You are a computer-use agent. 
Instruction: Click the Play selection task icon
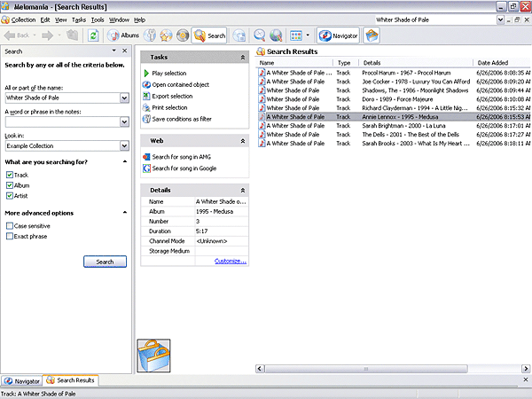click(x=145, y=73)
